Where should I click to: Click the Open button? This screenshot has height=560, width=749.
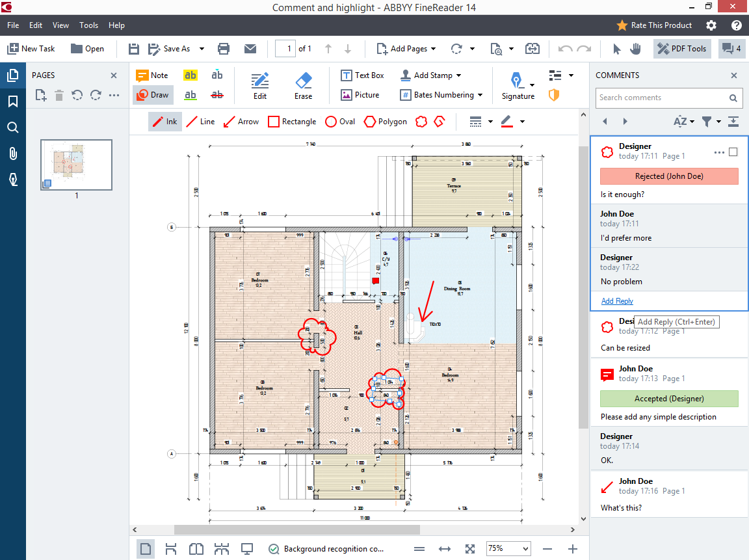point(87,49)
